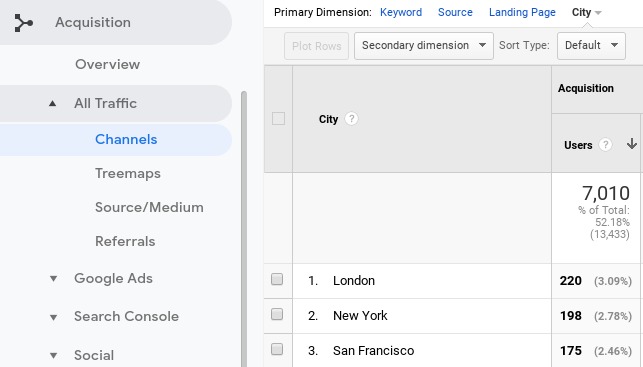Toggle the select-all rows checkbox
Screen dimensions: 643x367
point(278,119)
